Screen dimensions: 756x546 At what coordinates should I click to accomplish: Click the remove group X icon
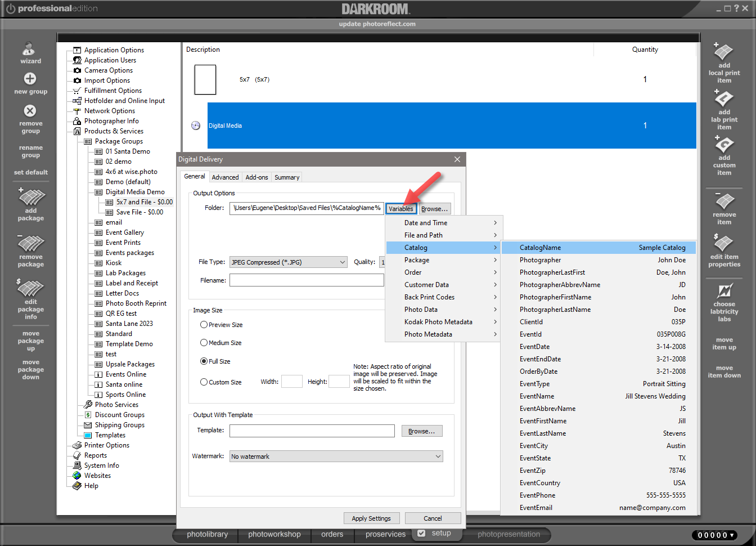tap(30, 111)
